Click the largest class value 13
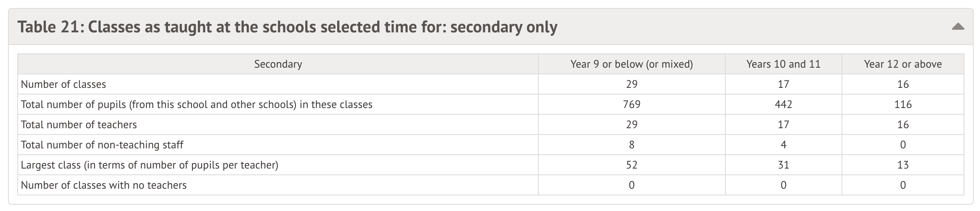Viewport: 980px width, 211px height. [x=903, y=165]
